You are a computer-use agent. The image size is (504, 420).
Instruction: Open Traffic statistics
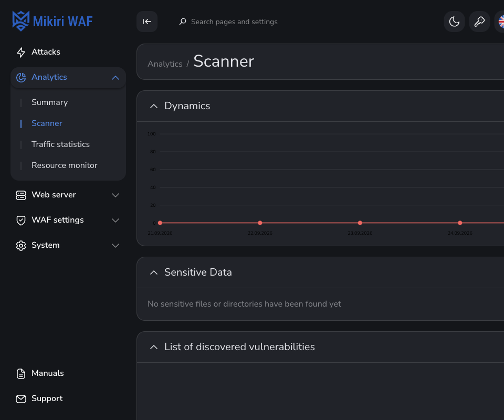[60, 144]
